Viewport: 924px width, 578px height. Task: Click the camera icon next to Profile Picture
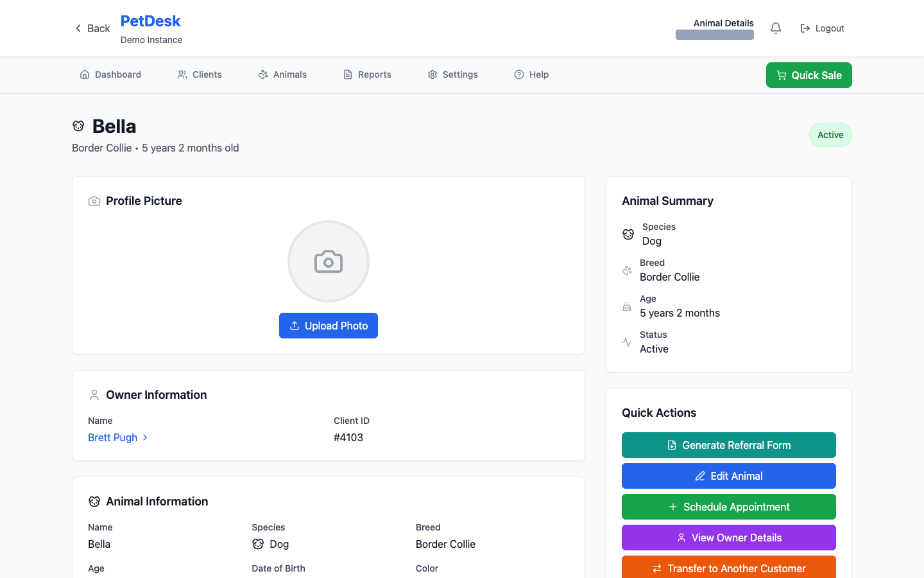click(94, 201)
